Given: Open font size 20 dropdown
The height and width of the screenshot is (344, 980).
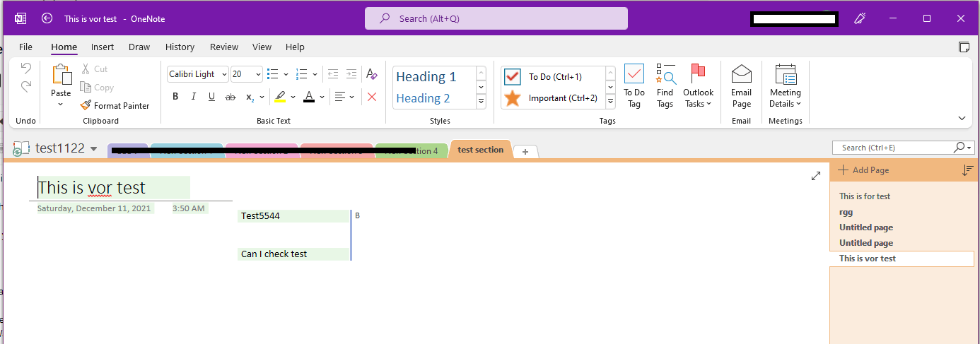Looking at the screenshot, I should [x=258, y=73].
